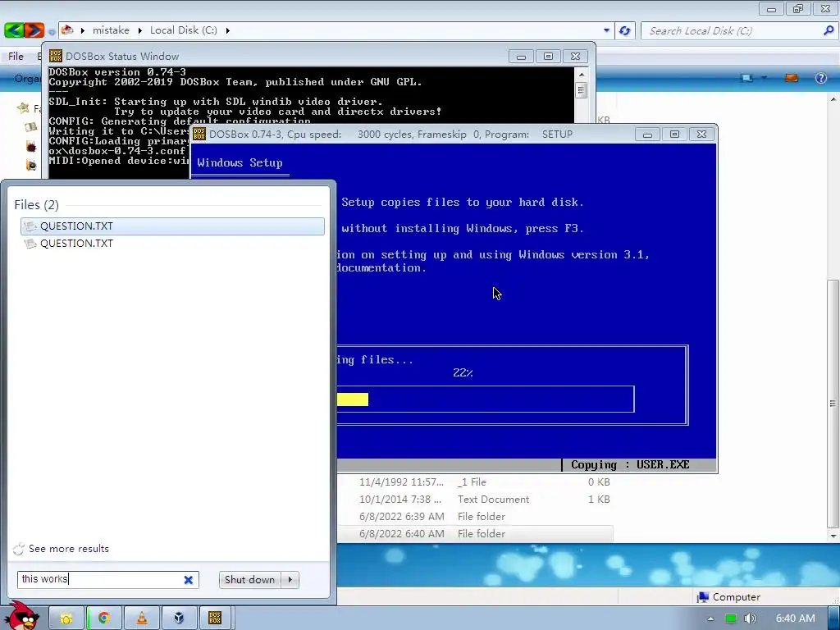This screenshot has width=840, height=630.
Task: Click the folder icon at address bar start
Action: click(x=67, y=30)
